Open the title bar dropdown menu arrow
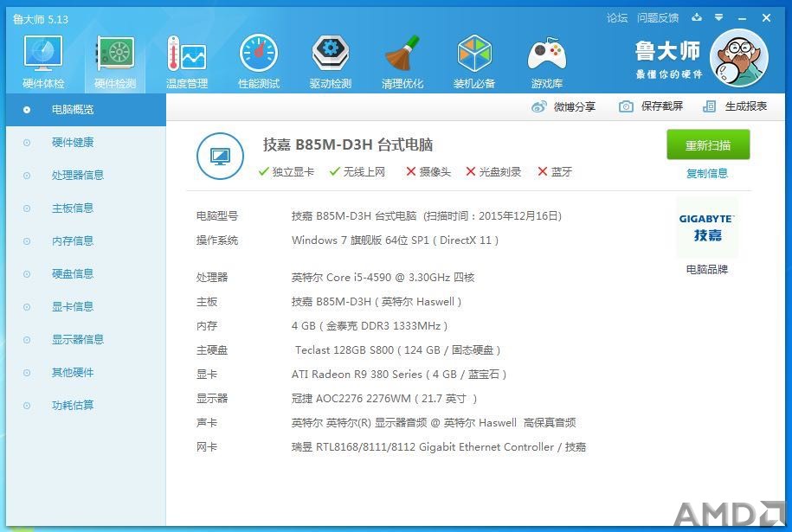 point(718,17)
